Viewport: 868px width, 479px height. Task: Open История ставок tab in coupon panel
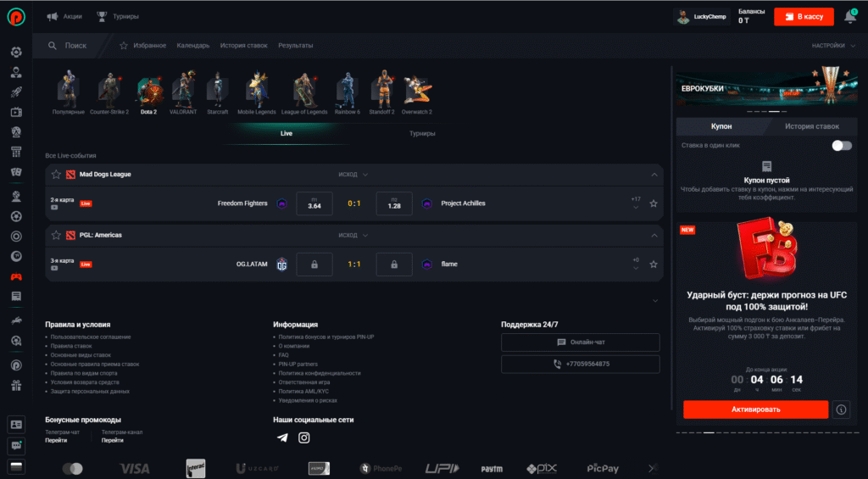811,126
